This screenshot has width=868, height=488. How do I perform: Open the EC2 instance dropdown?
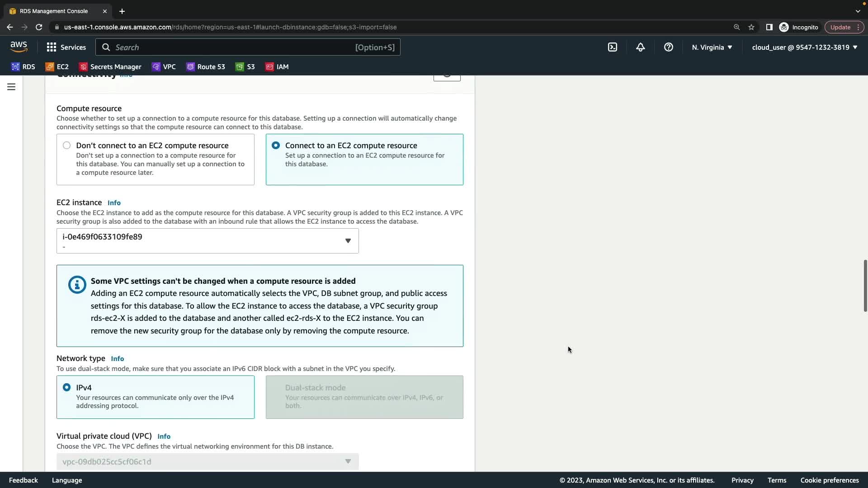click(x=207, y=241)
